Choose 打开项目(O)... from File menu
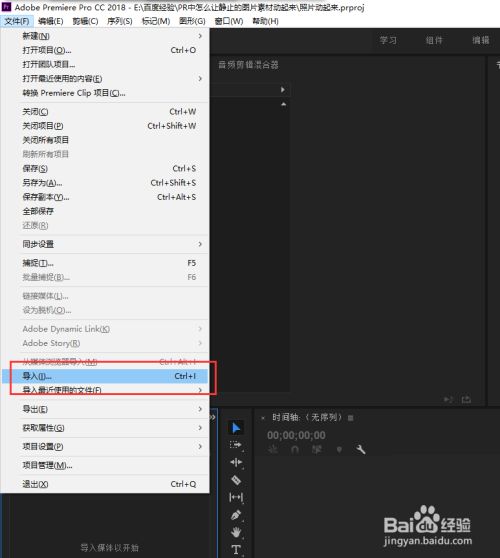Image resolution: width=500 pixels, height=558 pixels. [x=105, y=50]
